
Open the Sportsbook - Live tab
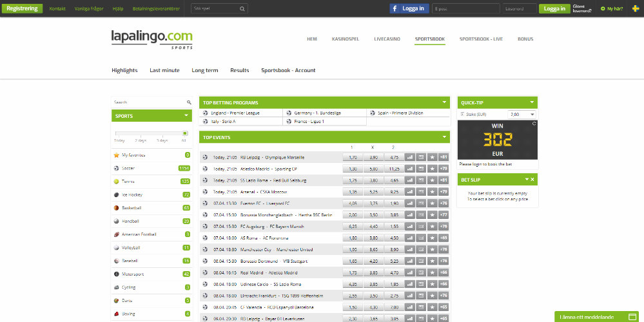[x=481, y=39]
